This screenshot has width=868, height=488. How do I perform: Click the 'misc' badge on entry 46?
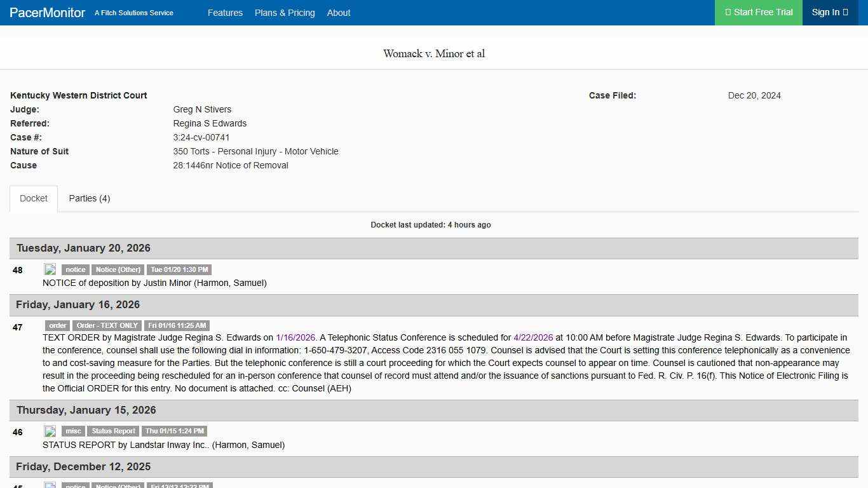(73, 431)
